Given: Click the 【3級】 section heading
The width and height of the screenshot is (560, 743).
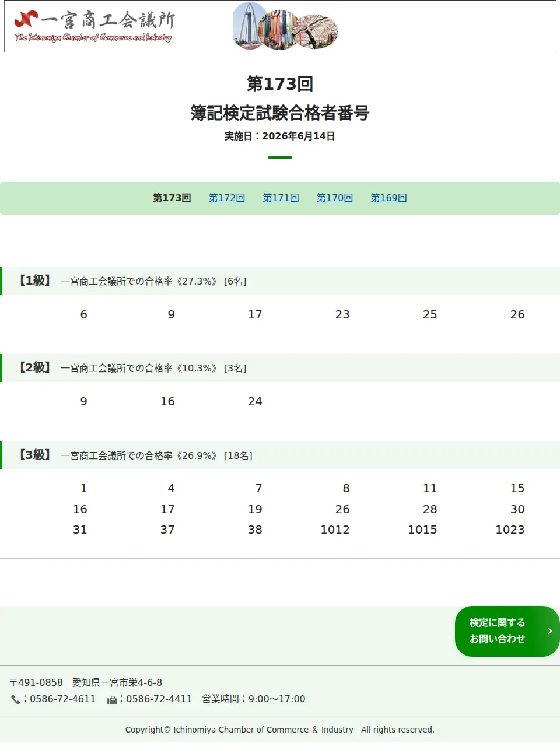Looking at the screenshot, I should point(34,455).
